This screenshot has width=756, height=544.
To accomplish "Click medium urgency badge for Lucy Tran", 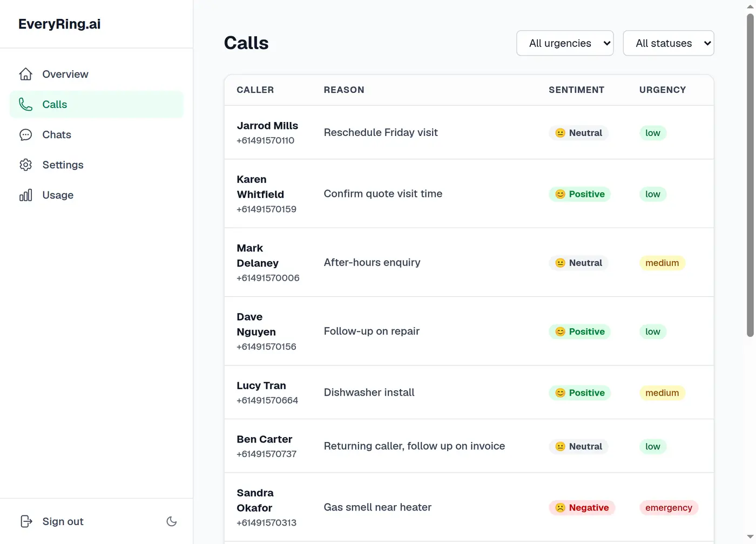I will (662, 393).
